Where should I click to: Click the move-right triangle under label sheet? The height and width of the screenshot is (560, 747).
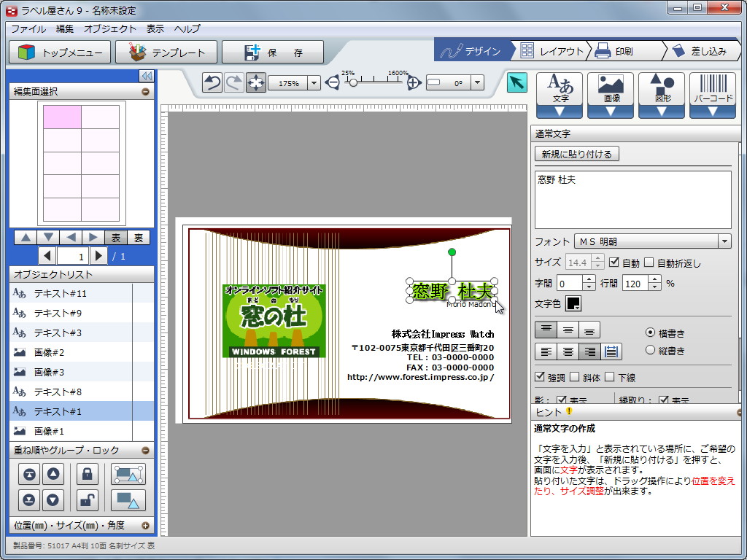[93, 237]
